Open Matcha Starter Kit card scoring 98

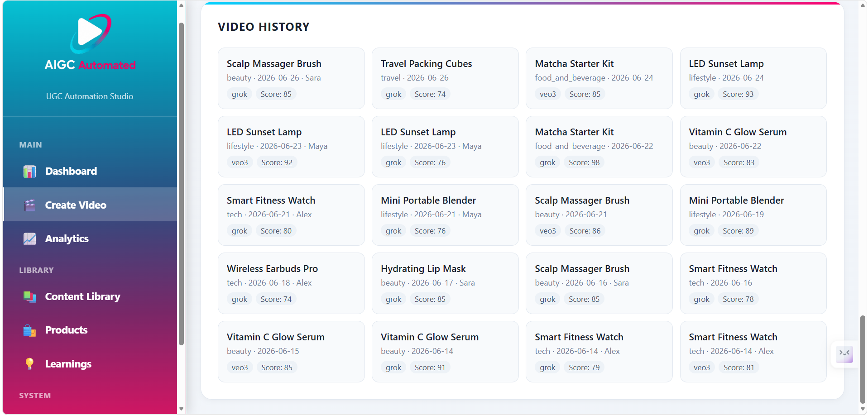(599, 147)
